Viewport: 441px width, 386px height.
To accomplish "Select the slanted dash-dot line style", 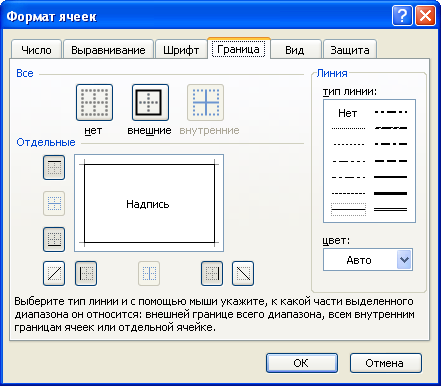I will (391, 128).
